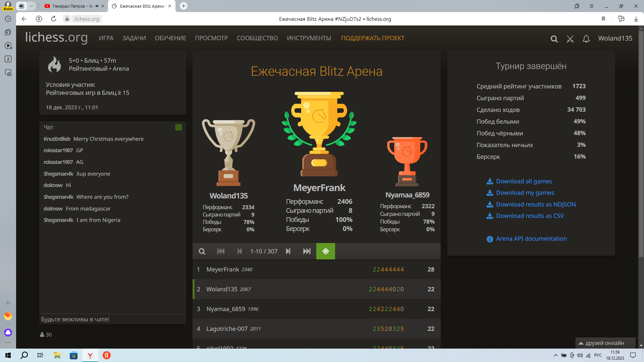Open the СООБЩЕСТВО menu

click(257, 38)
